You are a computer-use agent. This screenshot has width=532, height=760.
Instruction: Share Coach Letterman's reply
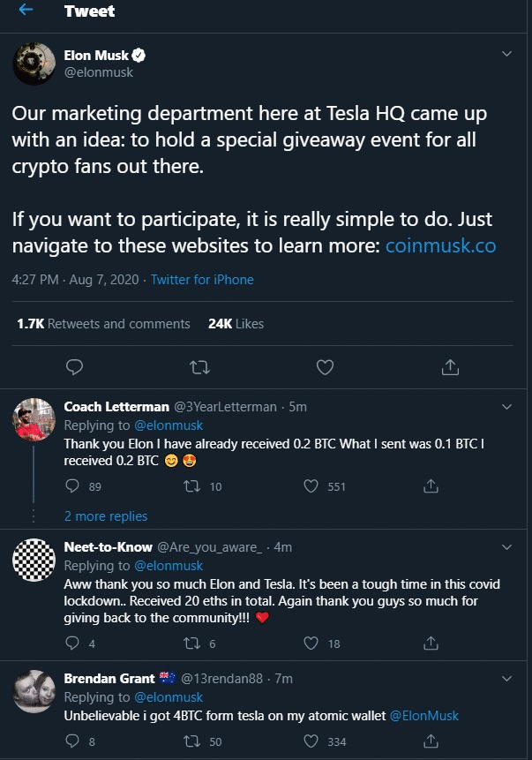(x=431, y=486)
